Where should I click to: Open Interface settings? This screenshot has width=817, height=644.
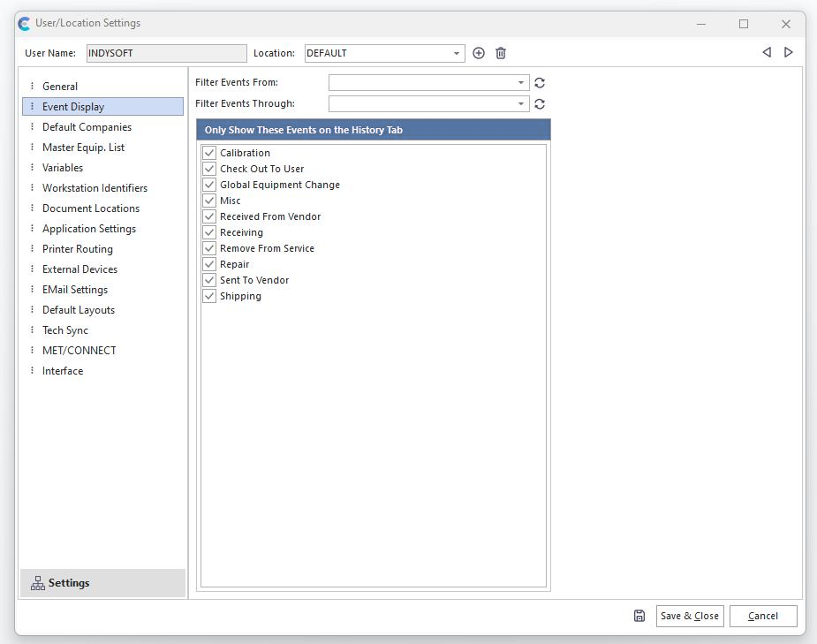(x=103, y=370)
